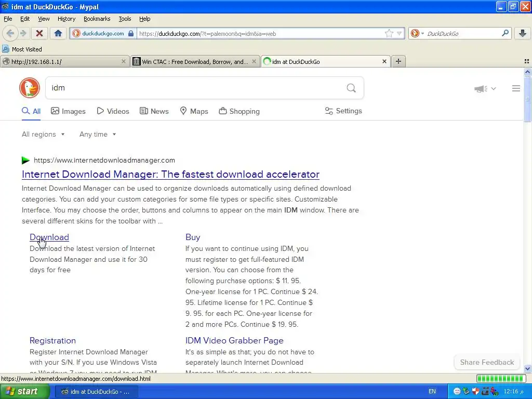Close the Win CTAC tab
Image resolution: width=532 pixels, height=399 pixels.
coord(254,61)
